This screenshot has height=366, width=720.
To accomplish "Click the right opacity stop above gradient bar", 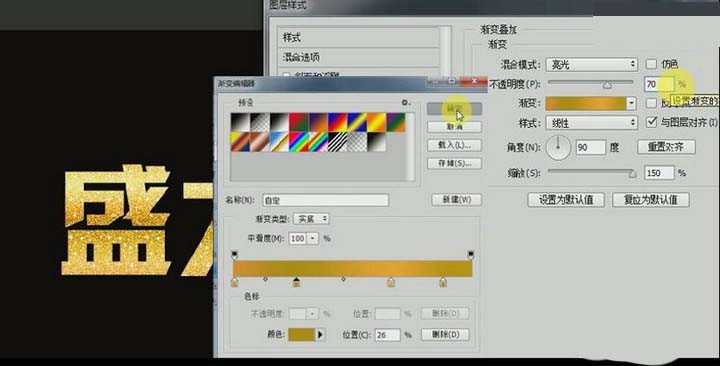I will pos(471,254).
